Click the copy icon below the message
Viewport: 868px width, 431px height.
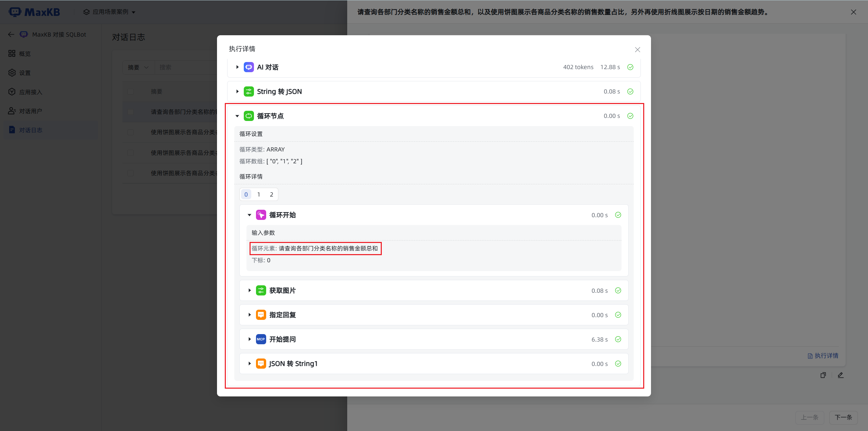pos(823,375)
